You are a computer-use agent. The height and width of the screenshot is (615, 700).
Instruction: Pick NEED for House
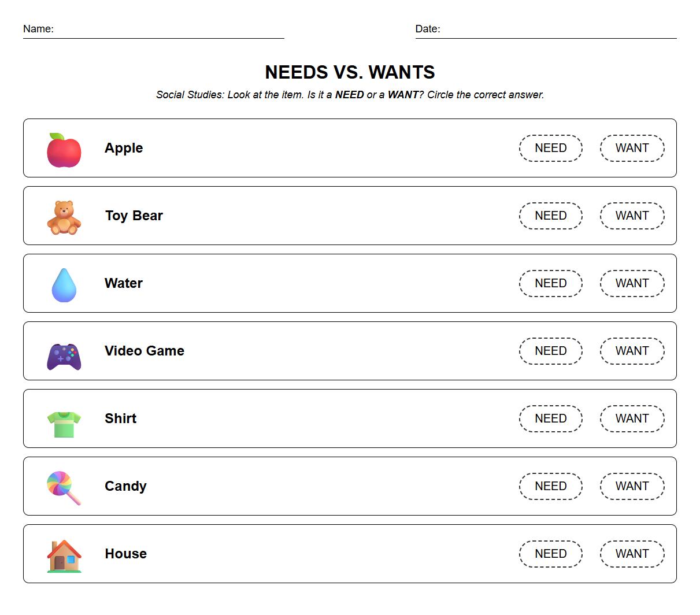(550, 554)
